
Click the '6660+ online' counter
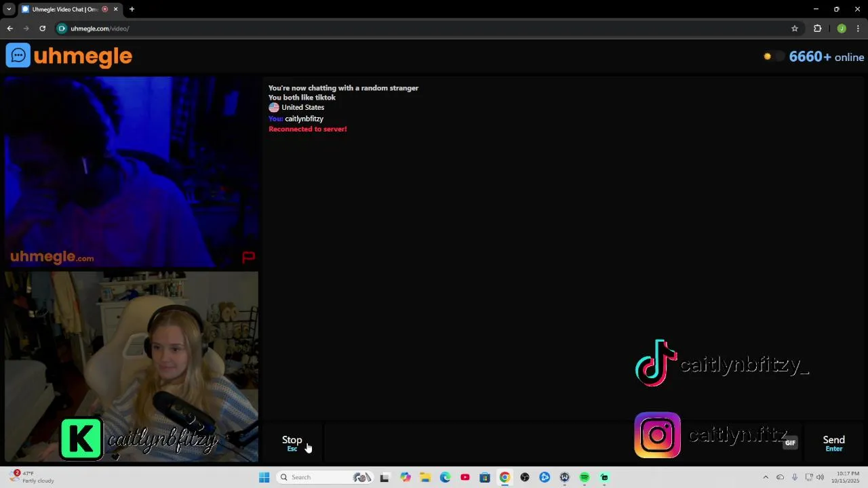coord(827,57)
